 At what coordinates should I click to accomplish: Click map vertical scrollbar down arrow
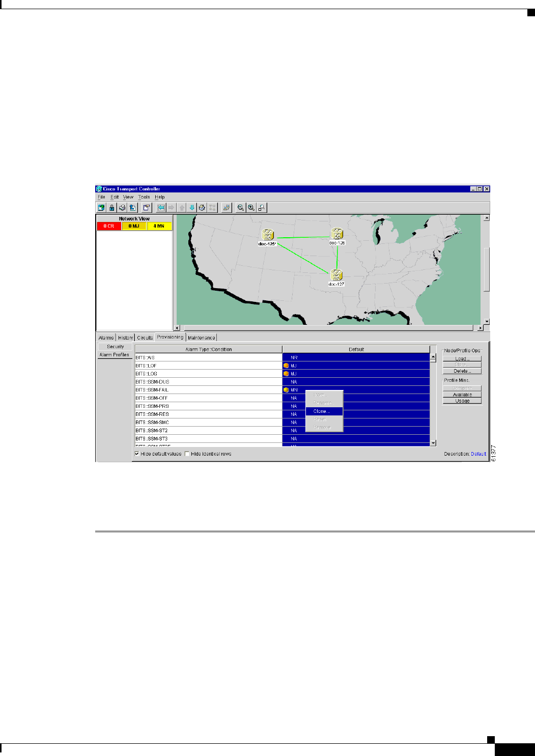coord(487,322)
